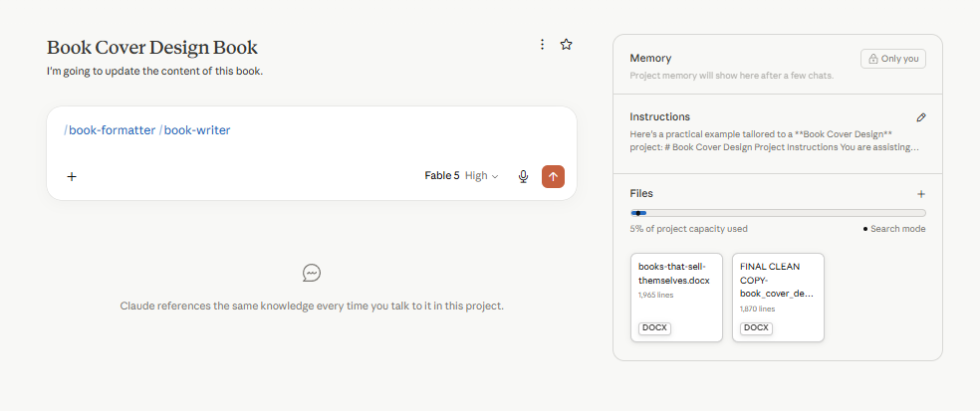Click the project description about updating the book
The width and height of the screenshot is (980, 411).
click(x=155, y=72)
